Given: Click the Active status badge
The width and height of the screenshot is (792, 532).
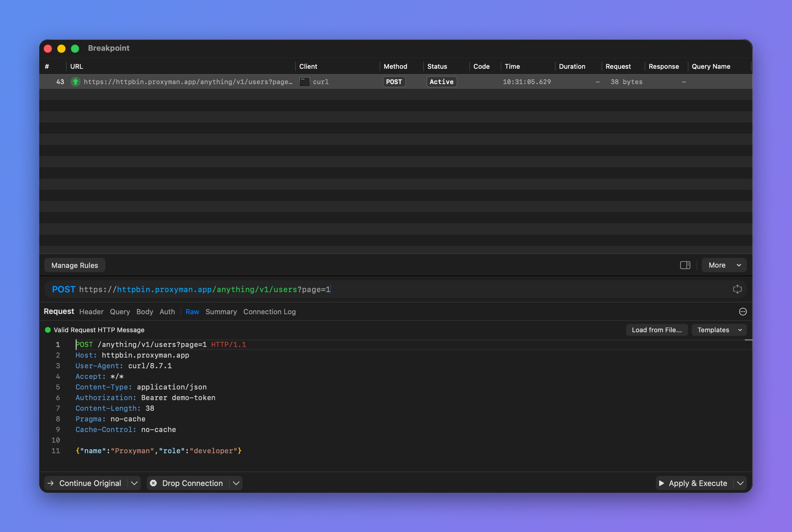Looking at the screenshot, I should point(441,82).
